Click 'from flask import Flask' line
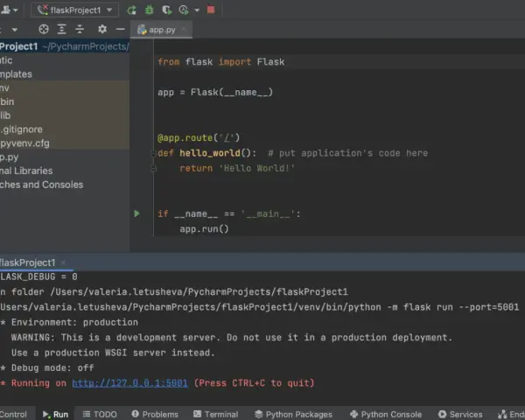 coord(221,61)
